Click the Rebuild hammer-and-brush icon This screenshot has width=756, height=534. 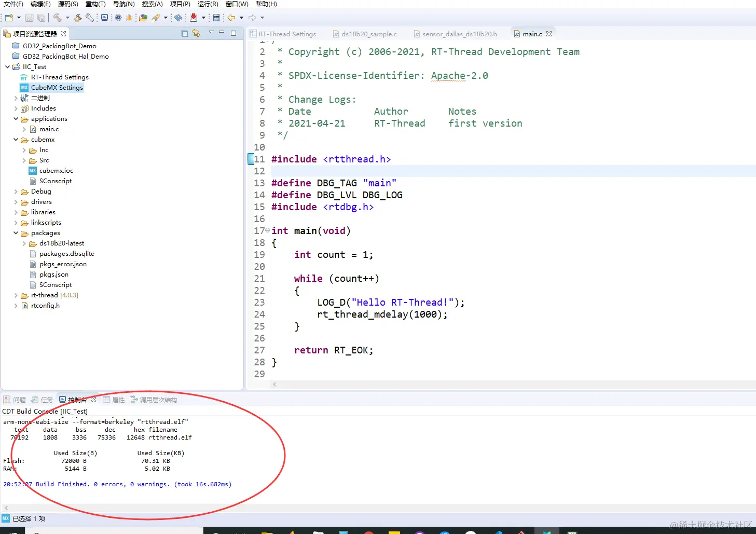tap(78, 18)
